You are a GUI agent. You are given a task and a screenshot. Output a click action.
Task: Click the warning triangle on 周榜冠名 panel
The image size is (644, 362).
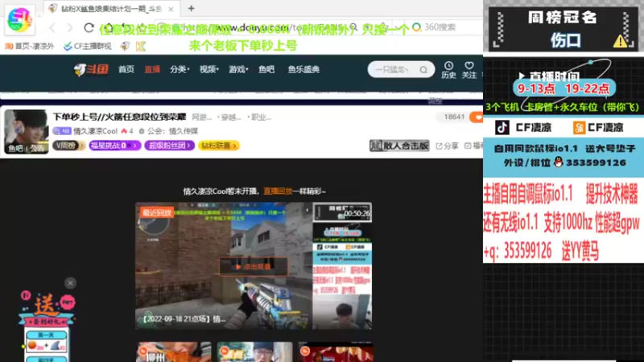click(620, 41)
